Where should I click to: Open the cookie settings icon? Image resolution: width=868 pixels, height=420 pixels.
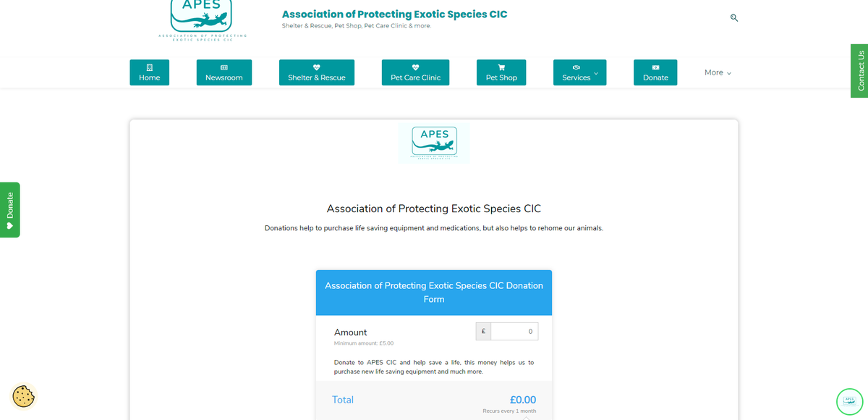[24, 396]
